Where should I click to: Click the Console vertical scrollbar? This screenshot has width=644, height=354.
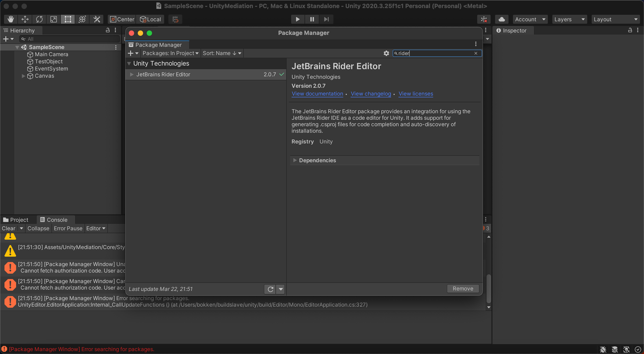point(489,288)
